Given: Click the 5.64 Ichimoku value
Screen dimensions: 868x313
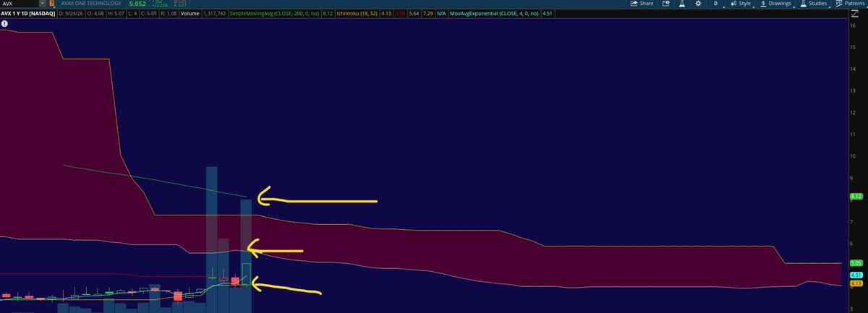Looking at the screenshot, I should (414, 13).
